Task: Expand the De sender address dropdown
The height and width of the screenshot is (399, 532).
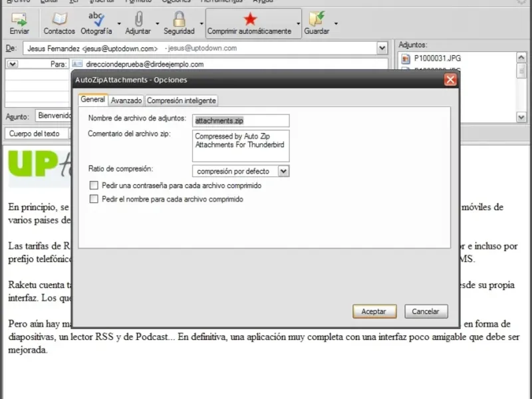Action: point(382,48)
